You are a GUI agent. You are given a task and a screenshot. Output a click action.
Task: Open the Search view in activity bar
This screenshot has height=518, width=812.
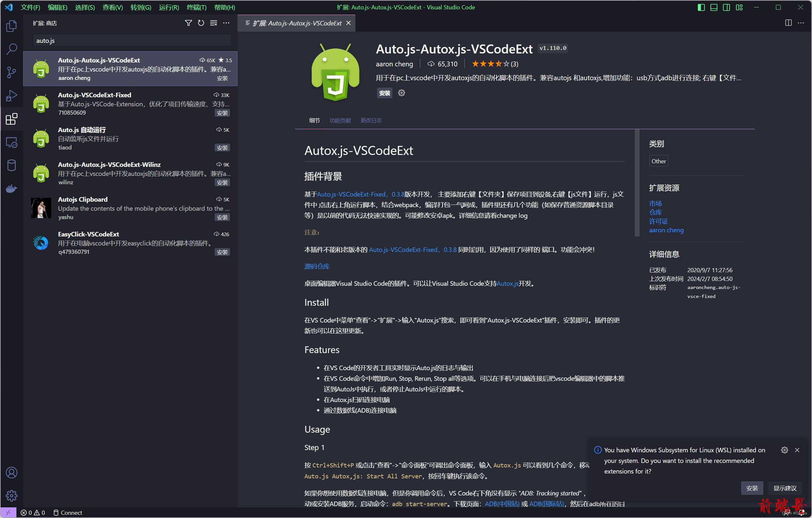tap(12, 49)
